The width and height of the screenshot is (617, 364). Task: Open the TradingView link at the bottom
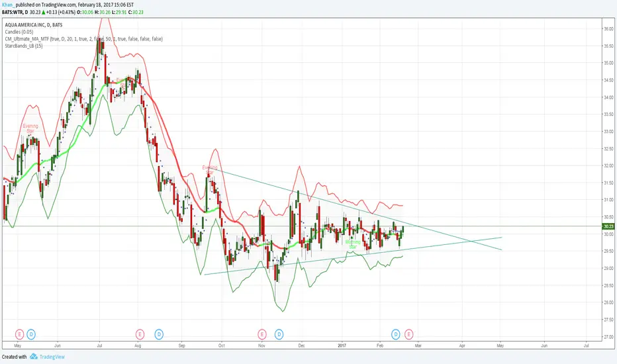52,357
